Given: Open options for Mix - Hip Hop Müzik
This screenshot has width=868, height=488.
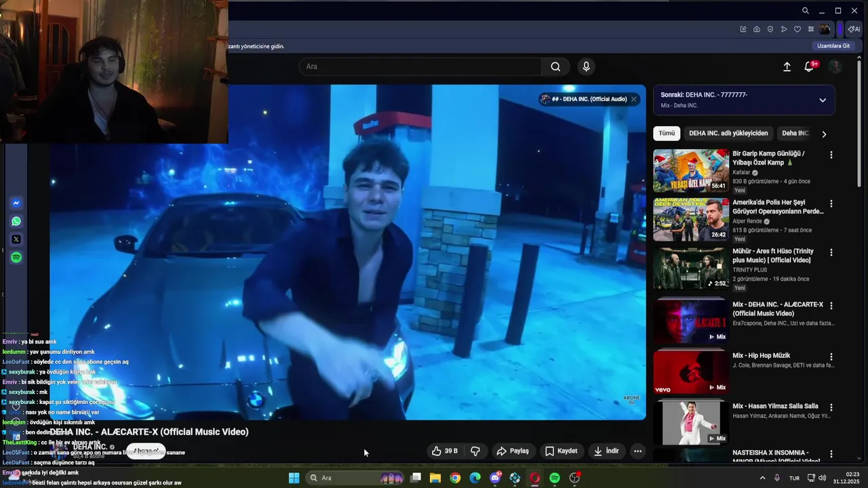Looking at the screenshot, I should pyautogui.click(x=831, y=357).
